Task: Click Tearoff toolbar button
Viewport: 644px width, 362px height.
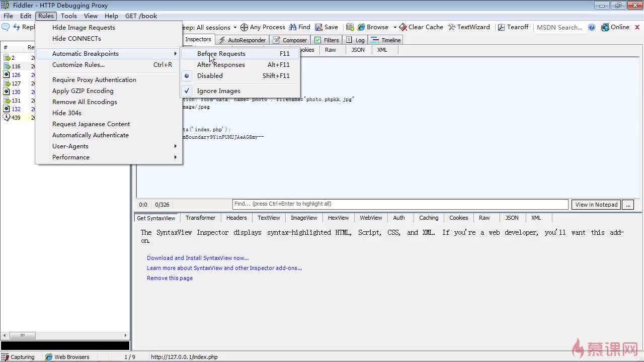Action: click(x=513, y=27)
